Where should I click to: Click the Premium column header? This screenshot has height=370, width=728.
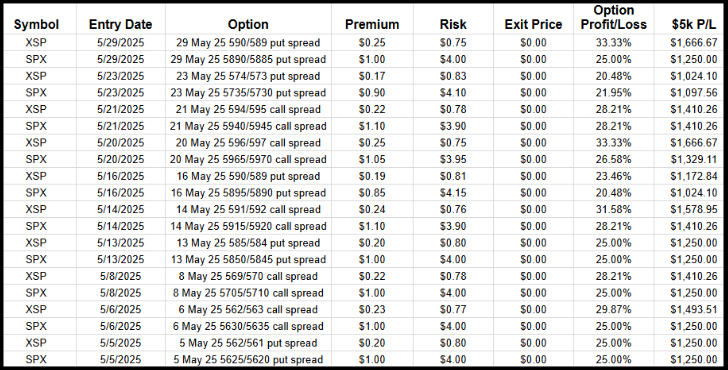click(372, 25)
